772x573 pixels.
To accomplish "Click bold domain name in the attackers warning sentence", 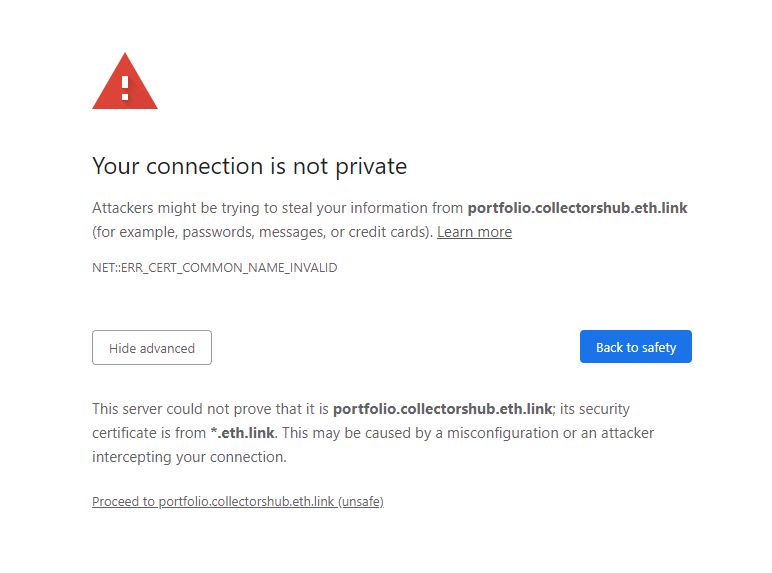I will pyautogui.click(x=577, y=208).
